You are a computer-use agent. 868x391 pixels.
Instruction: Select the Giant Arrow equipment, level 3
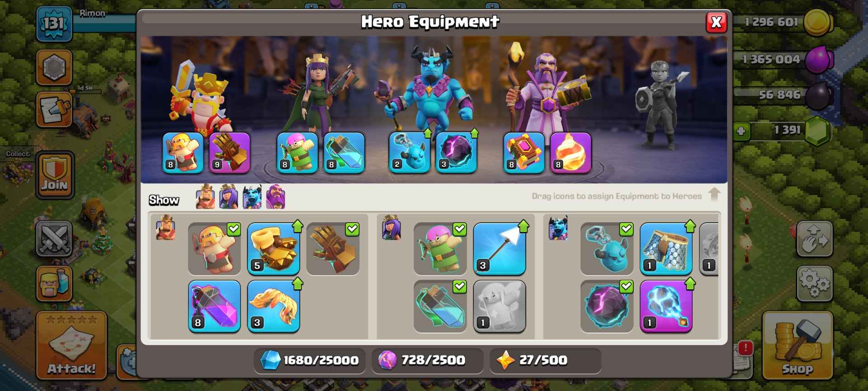pos(500,248)
